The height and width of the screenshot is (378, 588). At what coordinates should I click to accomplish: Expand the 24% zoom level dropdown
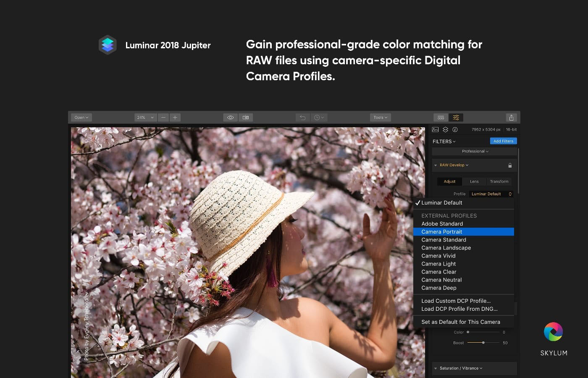(145, 118)
